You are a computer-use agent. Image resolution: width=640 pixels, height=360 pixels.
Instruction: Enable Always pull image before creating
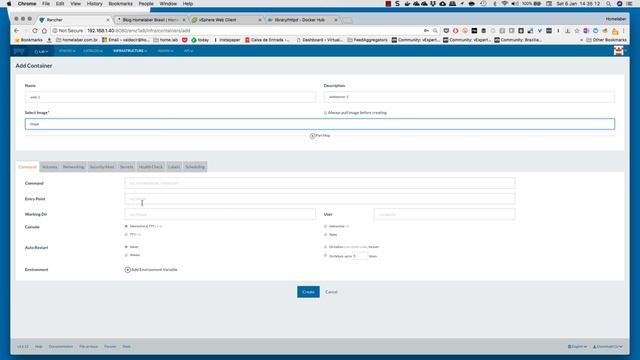pyautogui.click(x=325, y=113)
